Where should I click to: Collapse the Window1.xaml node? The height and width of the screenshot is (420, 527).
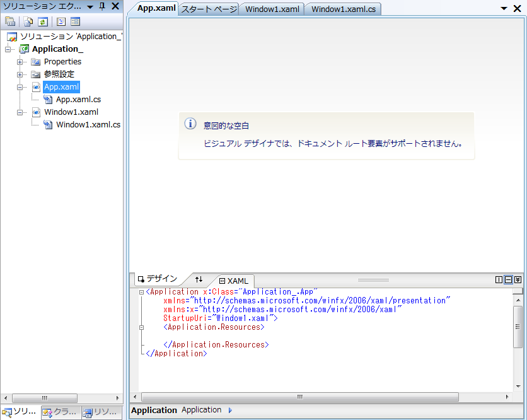coord(20,112)
